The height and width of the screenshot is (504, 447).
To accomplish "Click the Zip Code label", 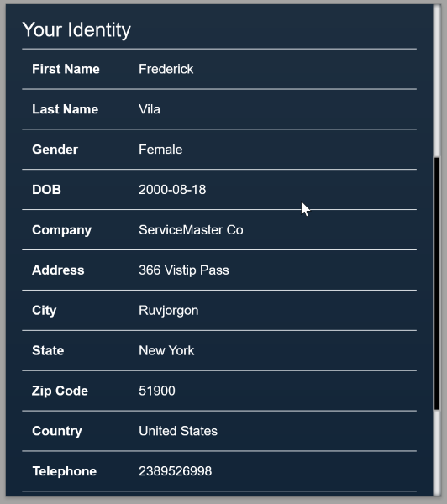I will tap(60, 391).
